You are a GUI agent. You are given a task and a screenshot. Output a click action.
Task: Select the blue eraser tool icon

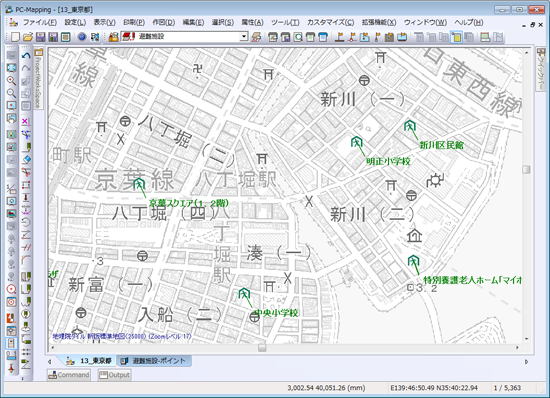point(26,160)
